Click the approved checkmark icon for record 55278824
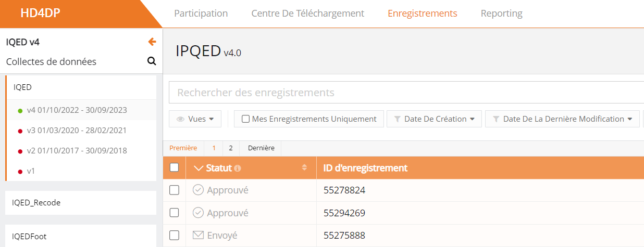The width and height of the screenshot is (644, 247). (x=198, y=190)
